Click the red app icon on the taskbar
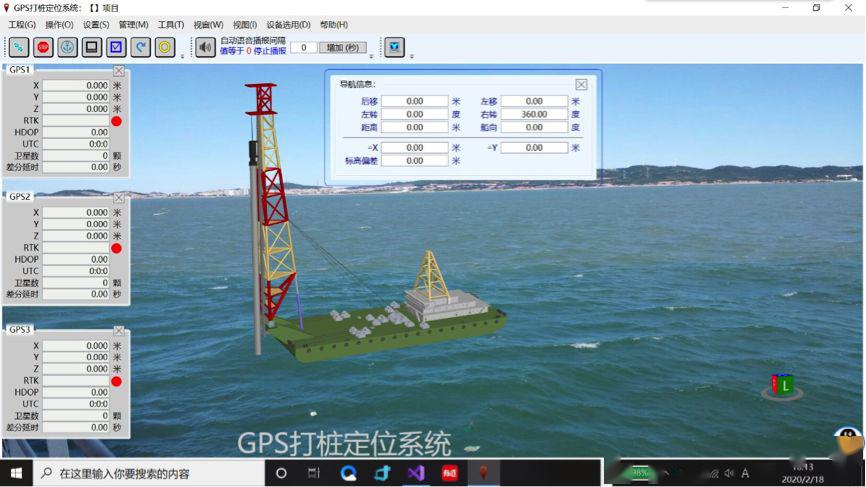Screen dimensions: 866x487 tap(450, 473)
